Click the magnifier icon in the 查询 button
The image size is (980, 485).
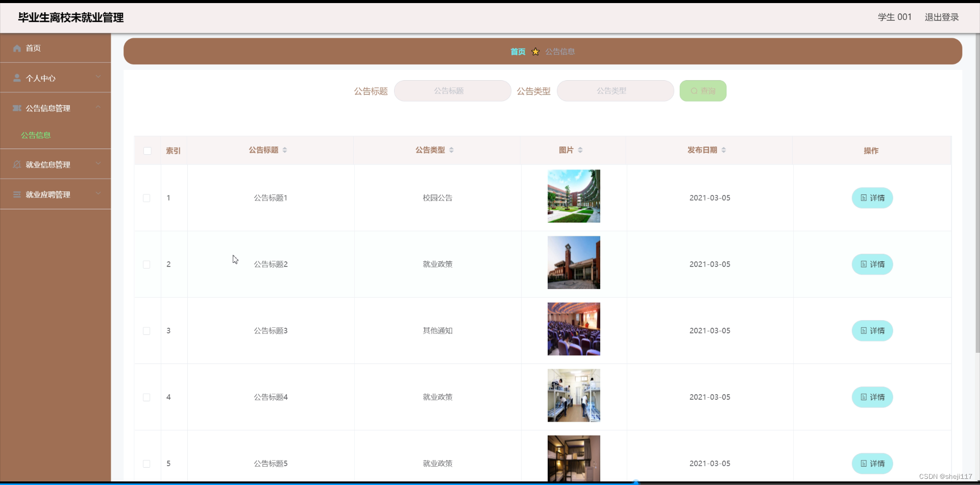tap(693, 91)
